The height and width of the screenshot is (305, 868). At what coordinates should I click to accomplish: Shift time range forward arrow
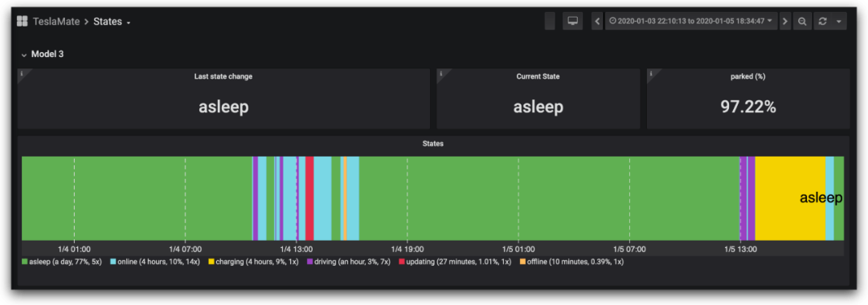point(785,21)
